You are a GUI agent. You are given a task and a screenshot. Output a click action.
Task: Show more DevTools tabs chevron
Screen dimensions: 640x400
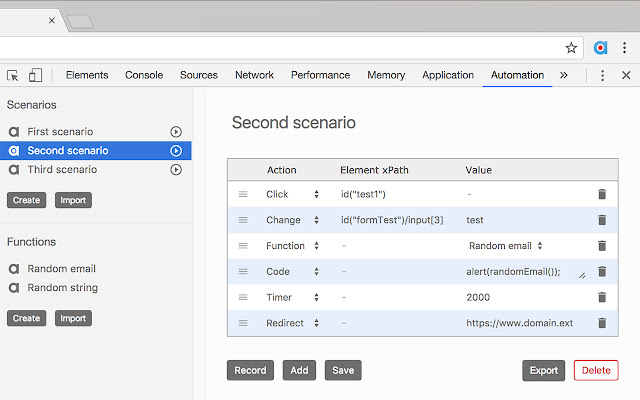click(564, 75)
